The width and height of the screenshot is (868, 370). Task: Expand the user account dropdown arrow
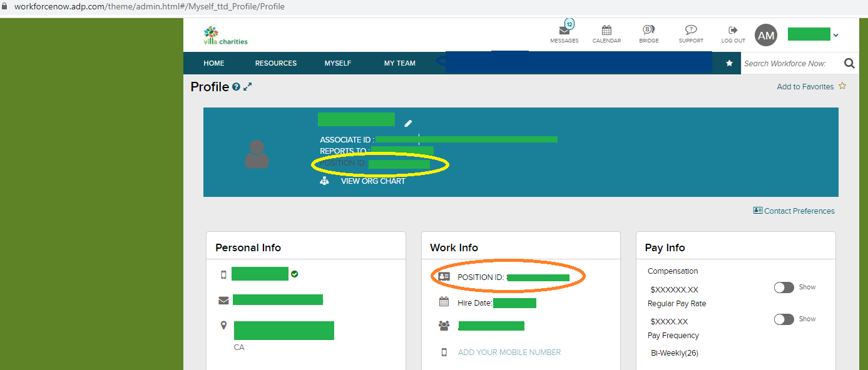(835, 36)
